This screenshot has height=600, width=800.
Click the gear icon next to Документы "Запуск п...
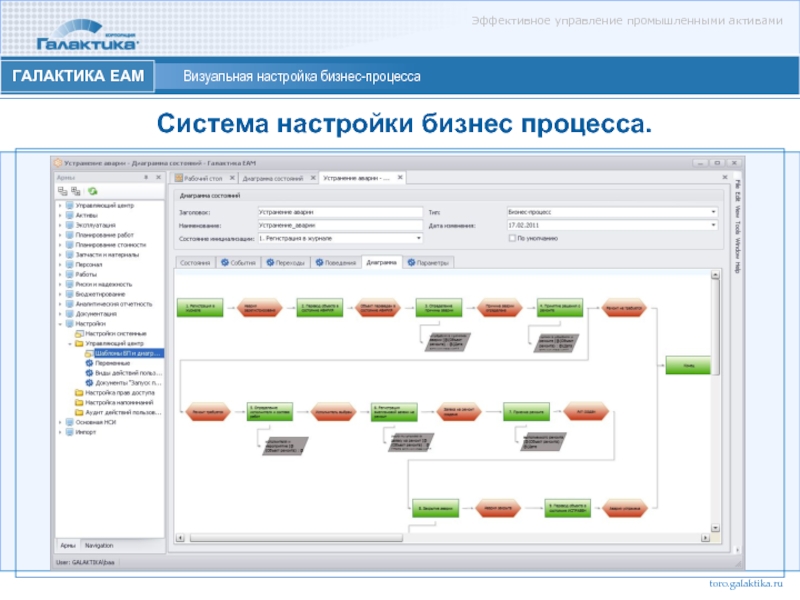pos(89,383)
